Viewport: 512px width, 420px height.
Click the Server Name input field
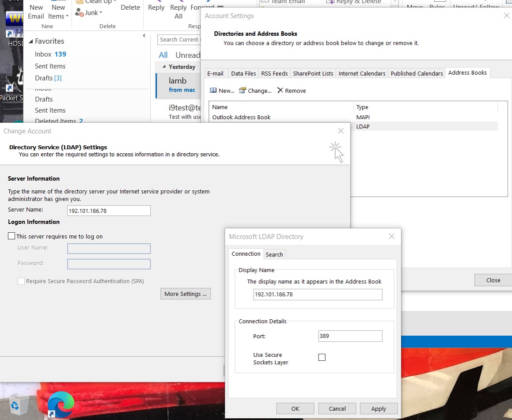109,211
